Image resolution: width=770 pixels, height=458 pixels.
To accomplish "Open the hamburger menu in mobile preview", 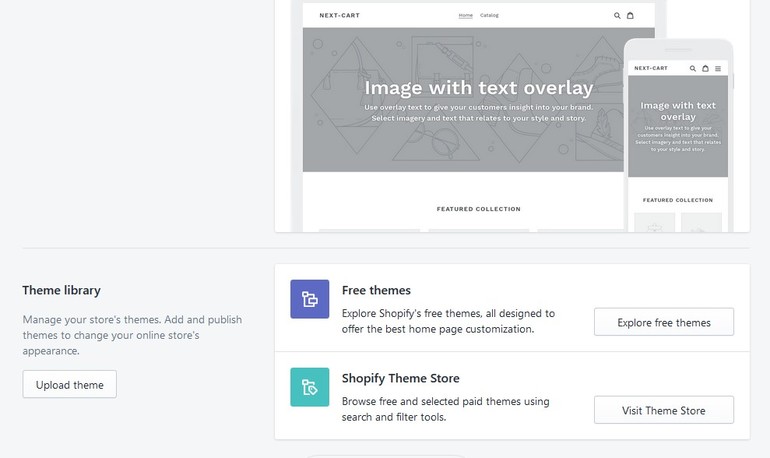I will (718, 69).
